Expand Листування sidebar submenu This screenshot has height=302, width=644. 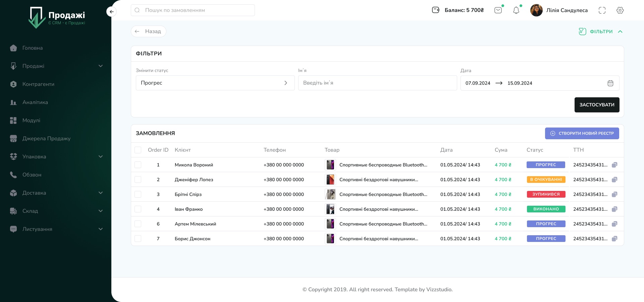point(101,229)
